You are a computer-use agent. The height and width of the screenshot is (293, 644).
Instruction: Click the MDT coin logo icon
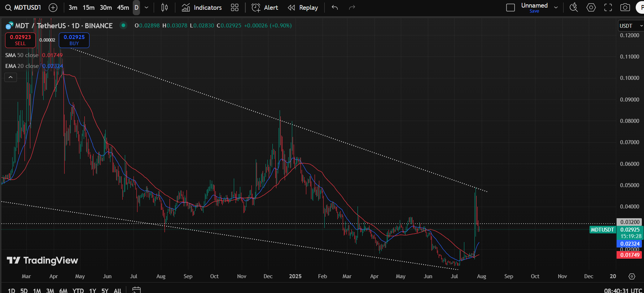coord(9,26)
